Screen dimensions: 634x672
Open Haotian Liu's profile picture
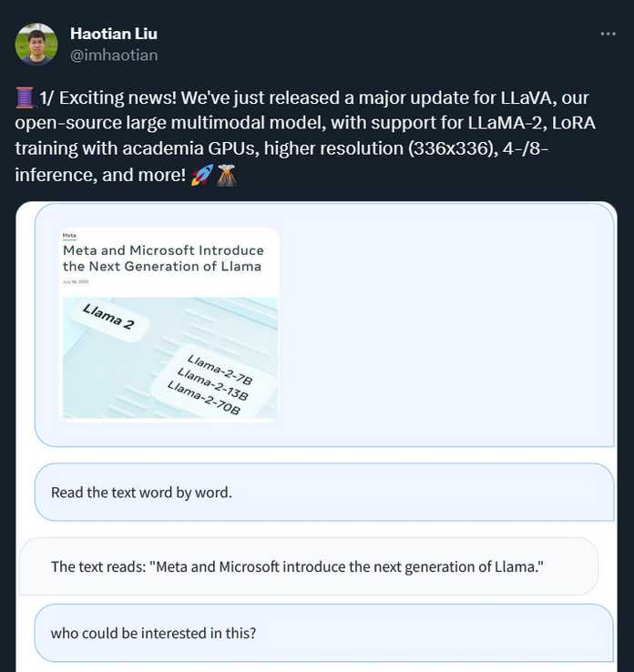pyautogui.click(x=36, y=44)
